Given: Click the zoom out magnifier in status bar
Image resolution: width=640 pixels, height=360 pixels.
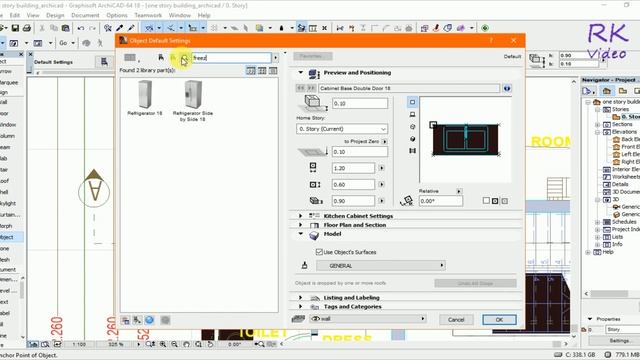Looking at the screenshot, I should (174, 344).
